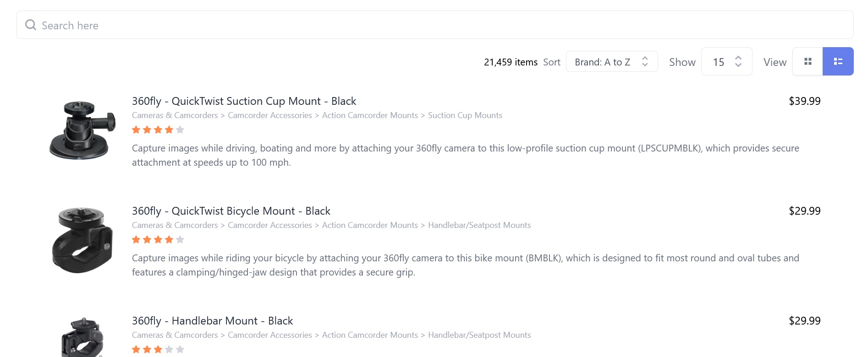Click the Bicycle Mount description text
The width and height of the screenshot is (868, 357).
(466, 265)
